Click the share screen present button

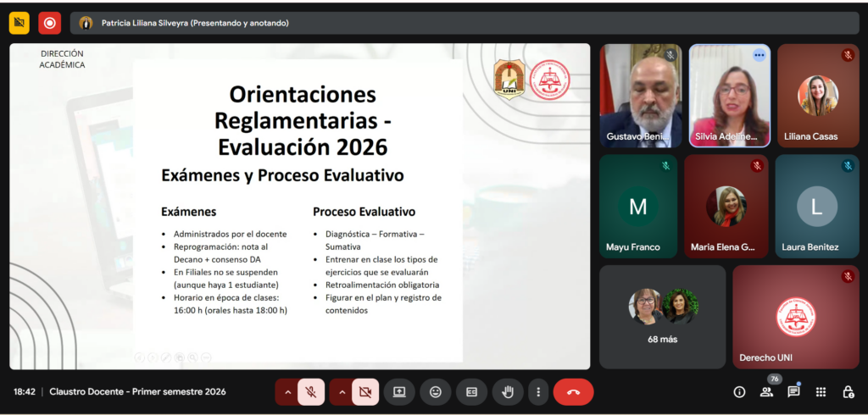click(x=398, y=392)
